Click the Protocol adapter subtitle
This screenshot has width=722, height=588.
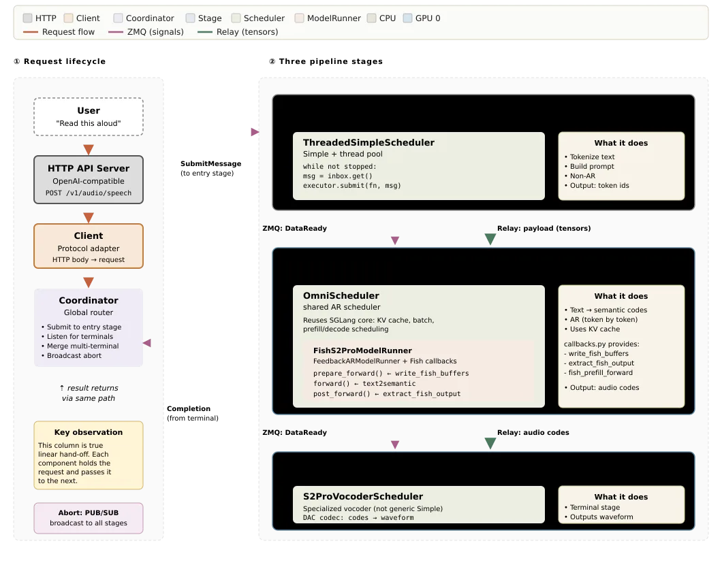click(89, 248)
